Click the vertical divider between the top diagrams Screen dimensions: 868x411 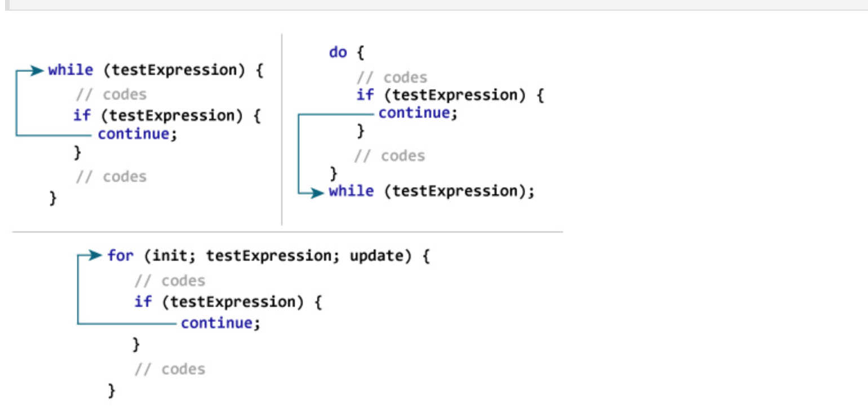pyautogui.click(x=282, y=129)
